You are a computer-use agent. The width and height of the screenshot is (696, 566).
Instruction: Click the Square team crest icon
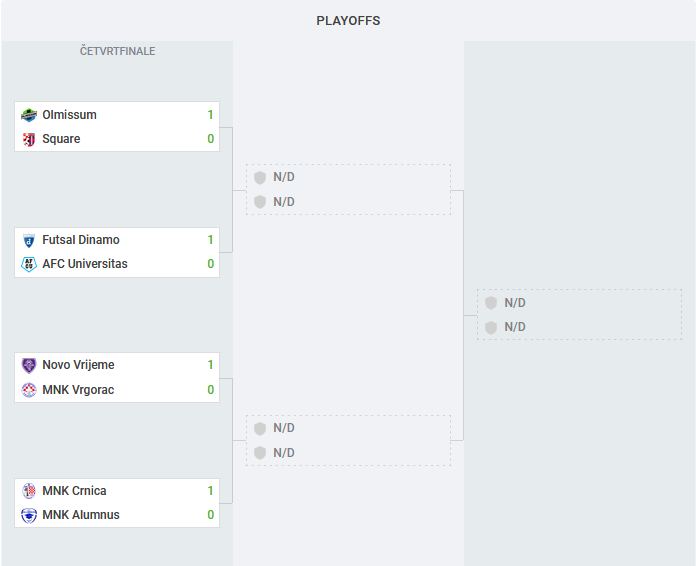[29, 139]
